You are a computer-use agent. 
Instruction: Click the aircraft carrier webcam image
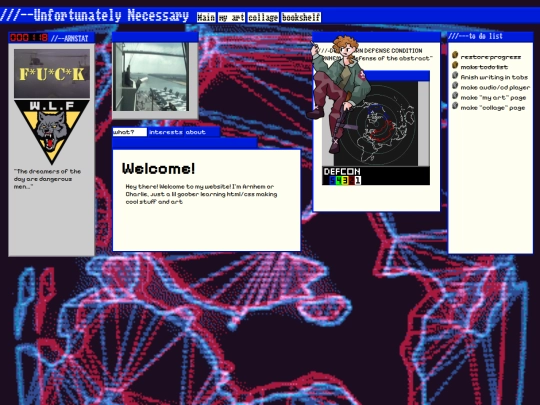pos(152,76)
